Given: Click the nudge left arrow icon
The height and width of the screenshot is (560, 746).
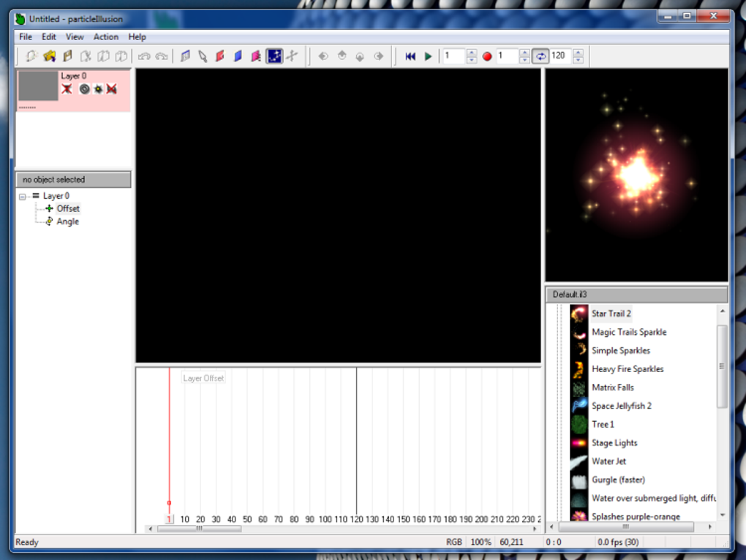Looking at the screenshot, I should [x=323, y=56].
